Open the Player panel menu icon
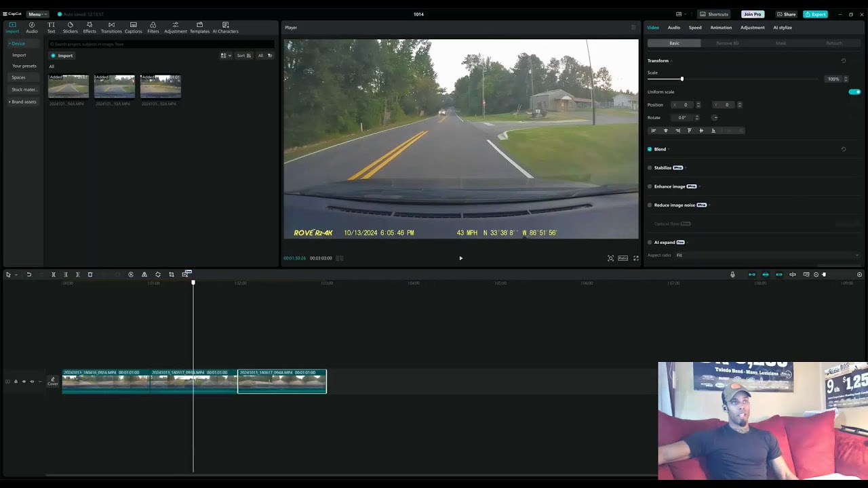The image size is (868, 488). tap(633, 27)
